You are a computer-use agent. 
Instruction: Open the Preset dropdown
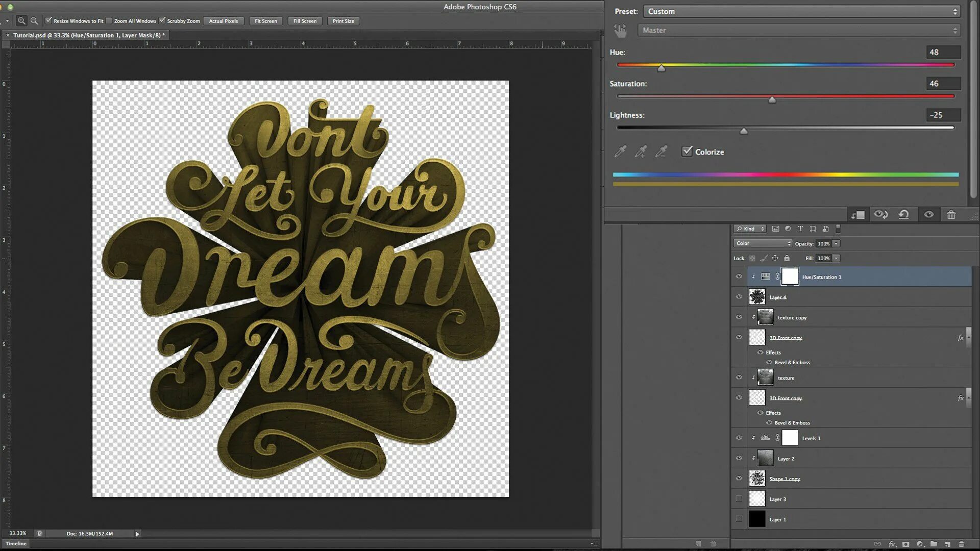click(x=801, y=11)
